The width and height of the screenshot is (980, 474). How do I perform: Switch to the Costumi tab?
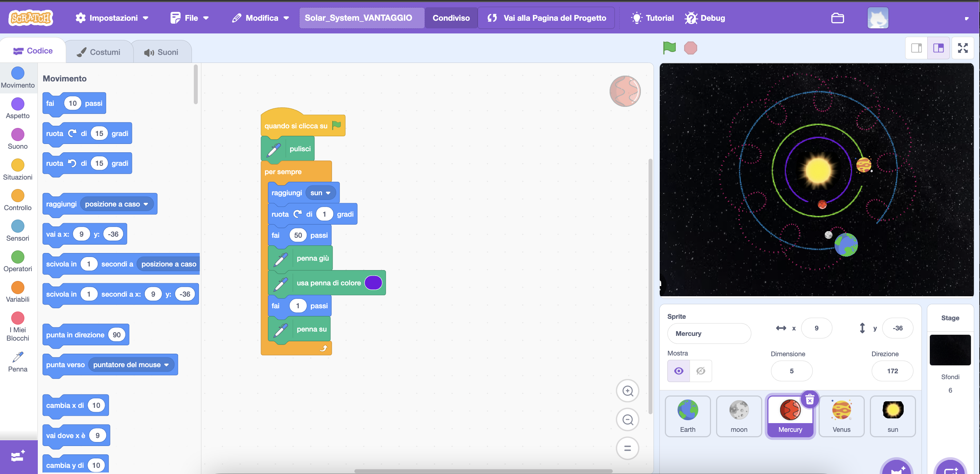click(99, 52)
